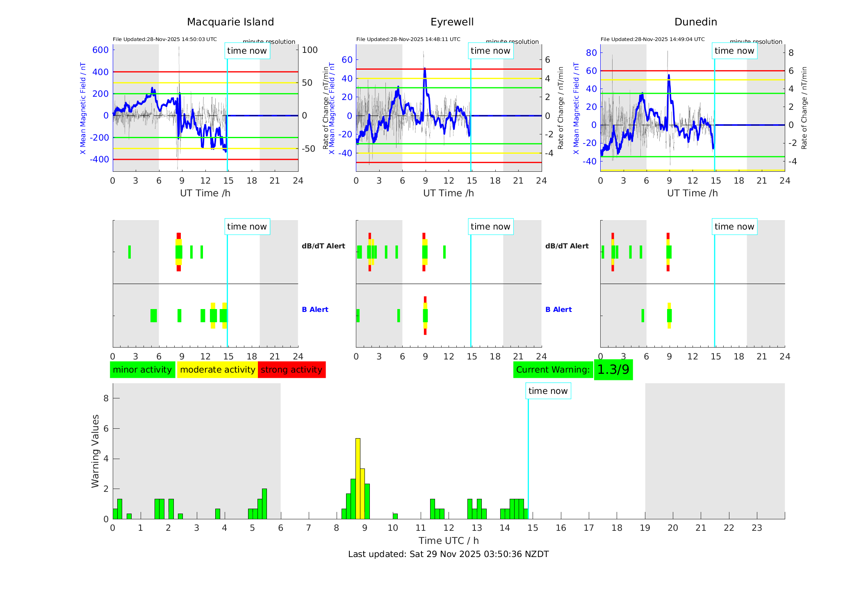This screenshot has height=589, width=868.
Task: Click the Dunedin B Alert label
Action: (x=558, y=309)
